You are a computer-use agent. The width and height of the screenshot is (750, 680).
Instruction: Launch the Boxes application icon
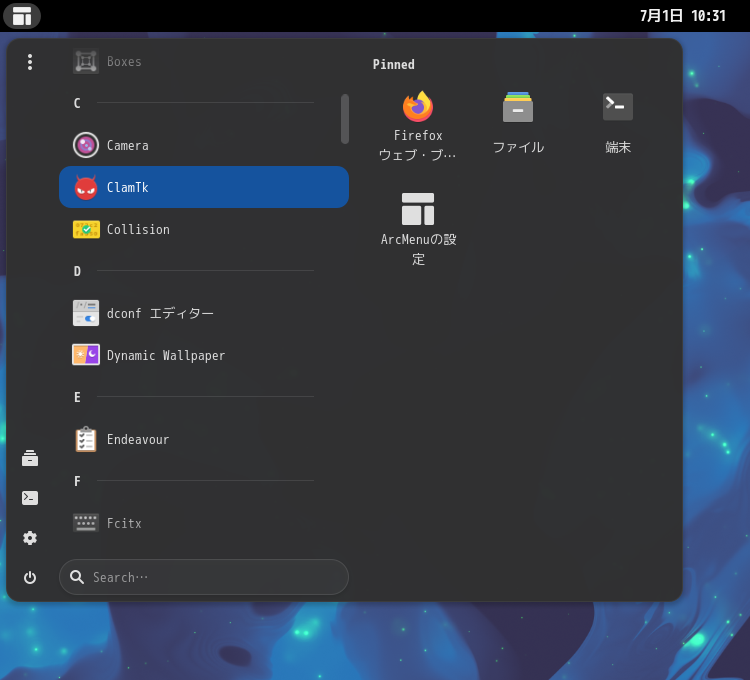pos(86,62)
